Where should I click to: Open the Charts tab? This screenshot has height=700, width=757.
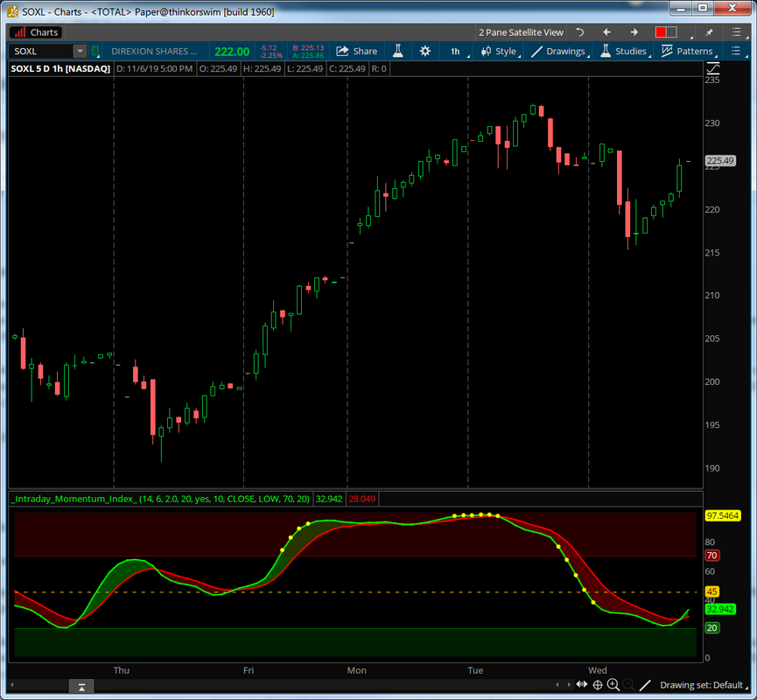pos(36,32)
